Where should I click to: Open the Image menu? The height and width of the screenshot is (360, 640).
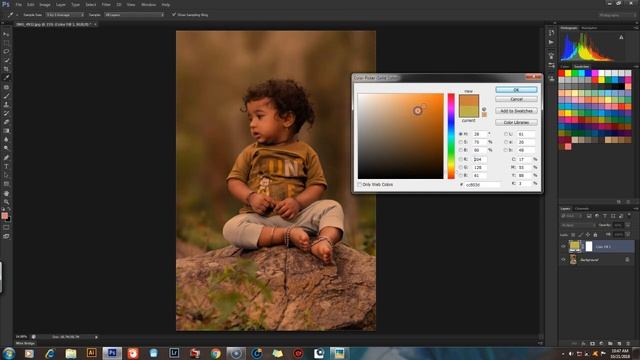click(44, 4)
